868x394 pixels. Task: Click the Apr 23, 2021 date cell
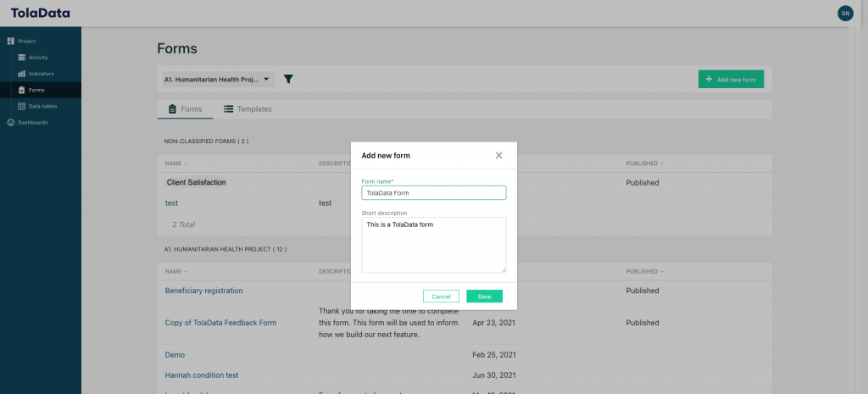[x=494, y=323]
